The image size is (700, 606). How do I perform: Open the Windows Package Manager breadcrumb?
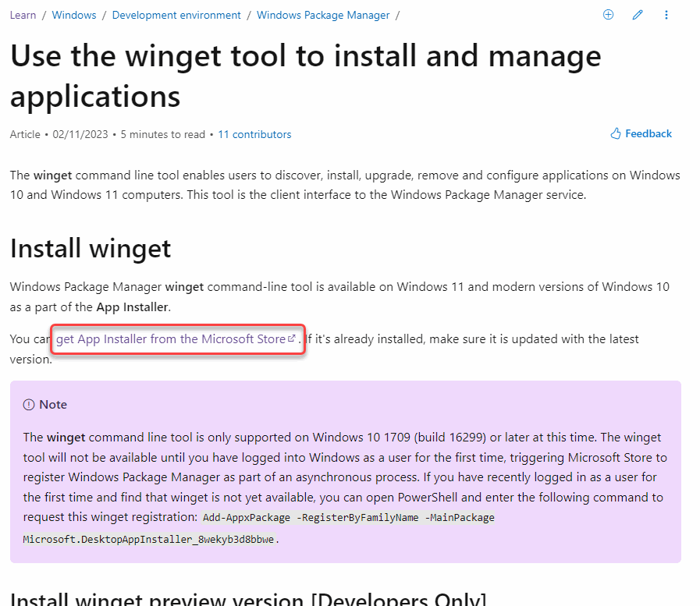point(323,15)
